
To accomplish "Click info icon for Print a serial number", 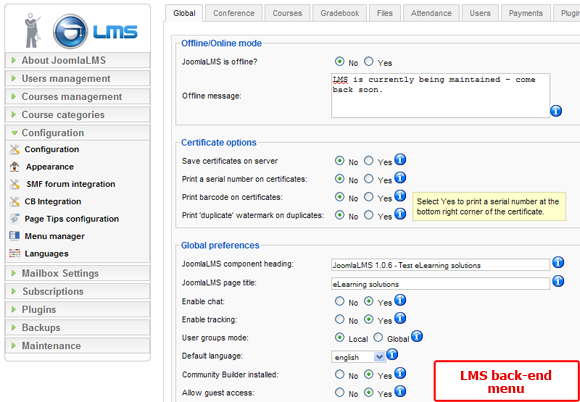I will click(x=400, y=178).
